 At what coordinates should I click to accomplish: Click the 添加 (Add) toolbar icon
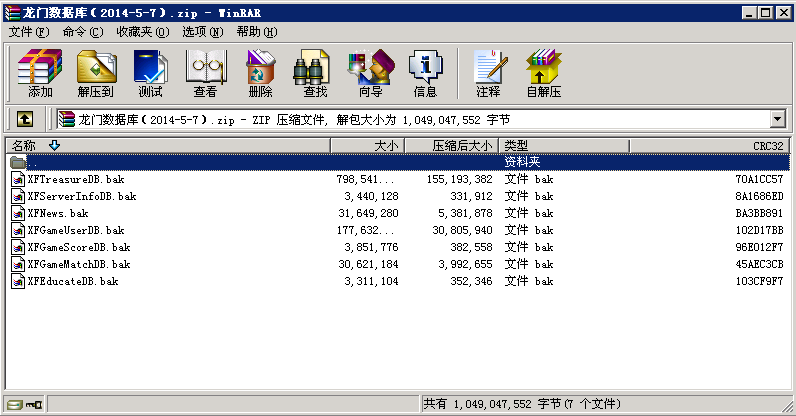pos(40,73)
